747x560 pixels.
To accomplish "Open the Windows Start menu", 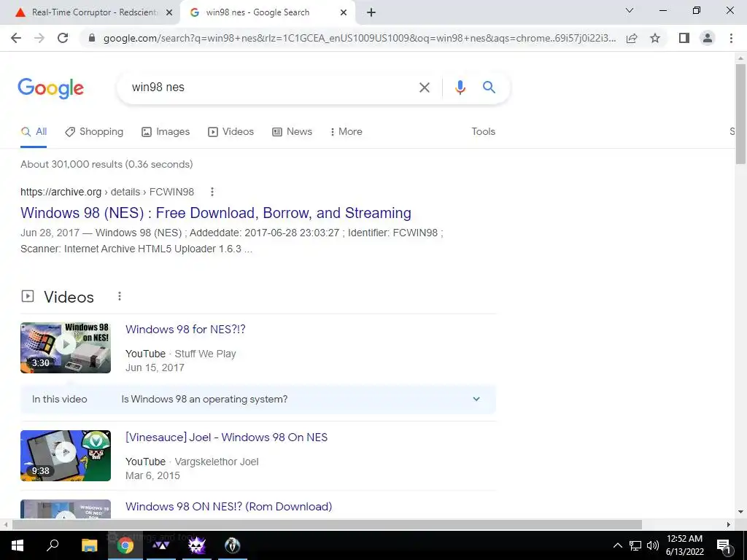I will (18, 545).
